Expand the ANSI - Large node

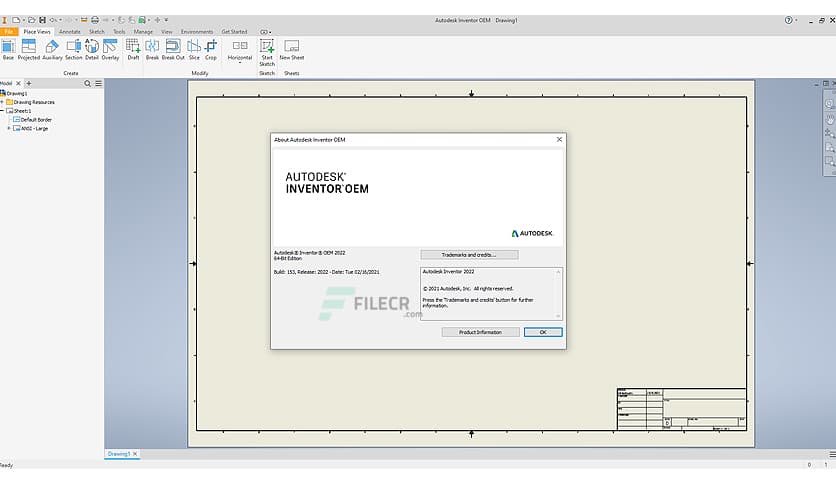[9, 128]
